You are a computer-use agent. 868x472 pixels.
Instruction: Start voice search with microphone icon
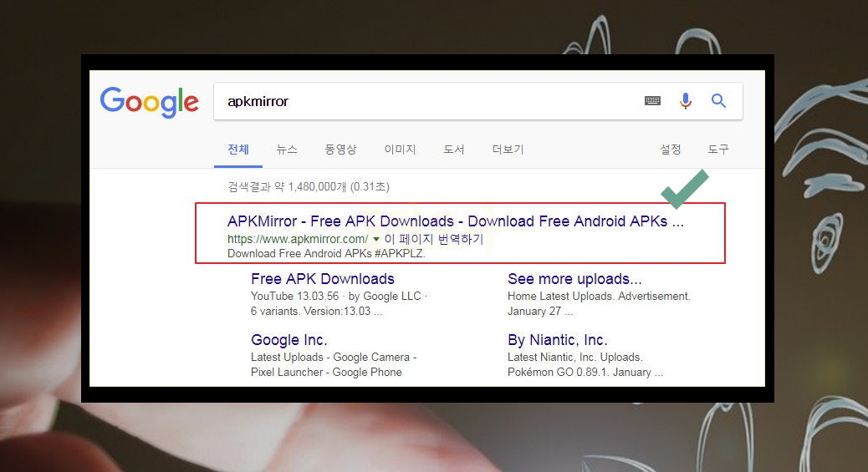pyautogui.click(x=686, y=101)
